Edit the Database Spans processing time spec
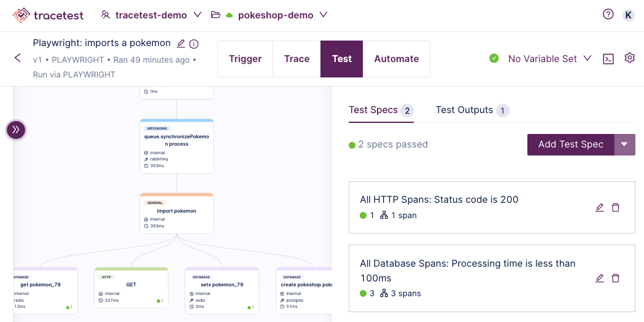644x322 pixels. coord(600,278)
